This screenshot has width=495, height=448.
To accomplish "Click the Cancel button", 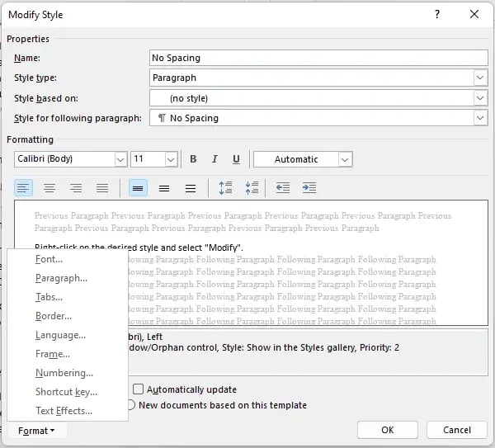I will (457, 430).
